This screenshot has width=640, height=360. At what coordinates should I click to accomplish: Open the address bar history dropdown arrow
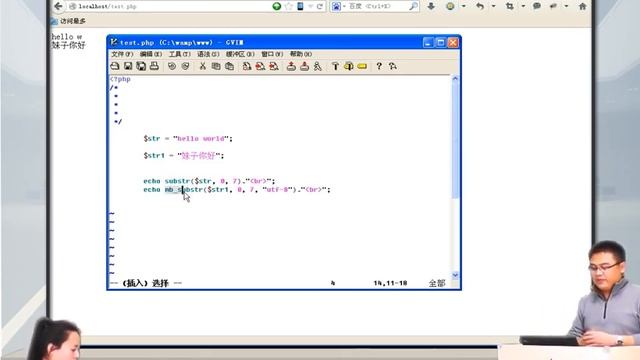coord(311,6)
